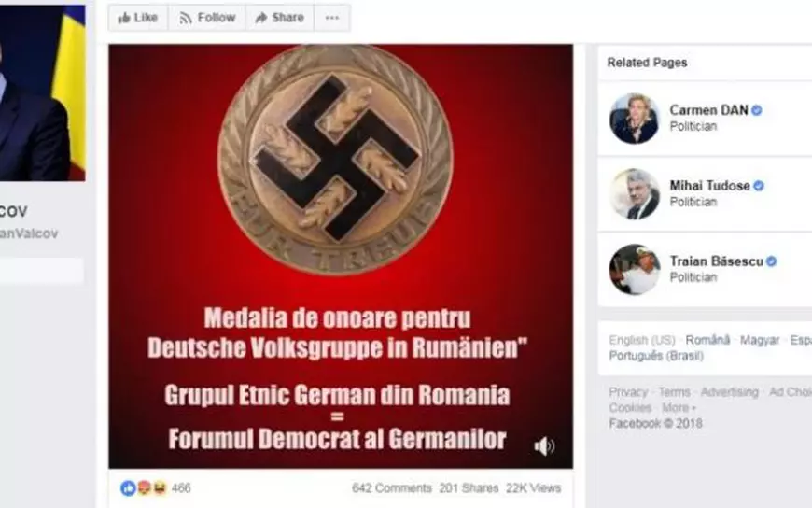Image resolution: width=812 pixels, height=508 pixels.
Task: Click the Facebook © 2018 text
Action: [x=655, y=424]
